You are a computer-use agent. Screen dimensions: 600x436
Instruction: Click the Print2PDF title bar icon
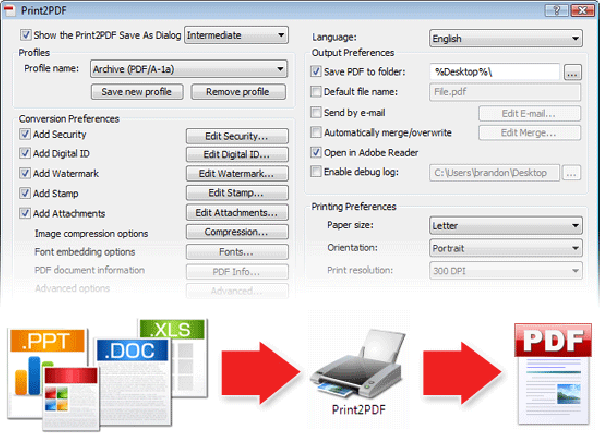[x=10, y=10]
